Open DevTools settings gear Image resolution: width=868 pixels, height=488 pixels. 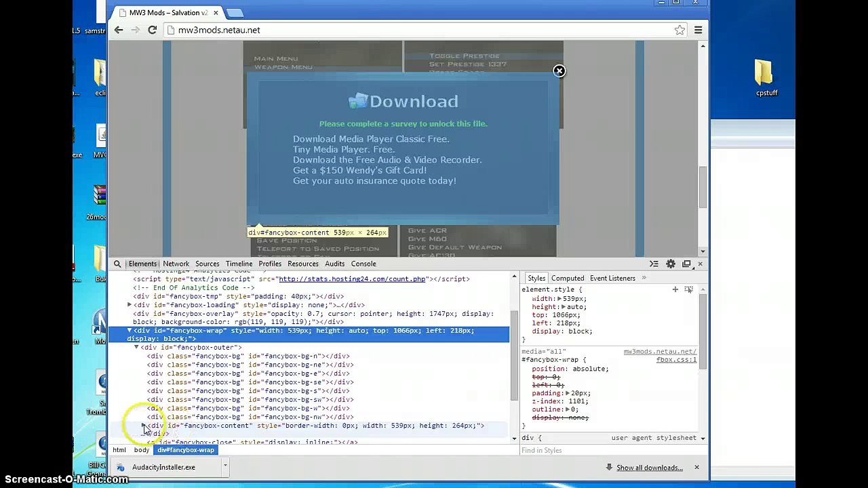(670, 264)
